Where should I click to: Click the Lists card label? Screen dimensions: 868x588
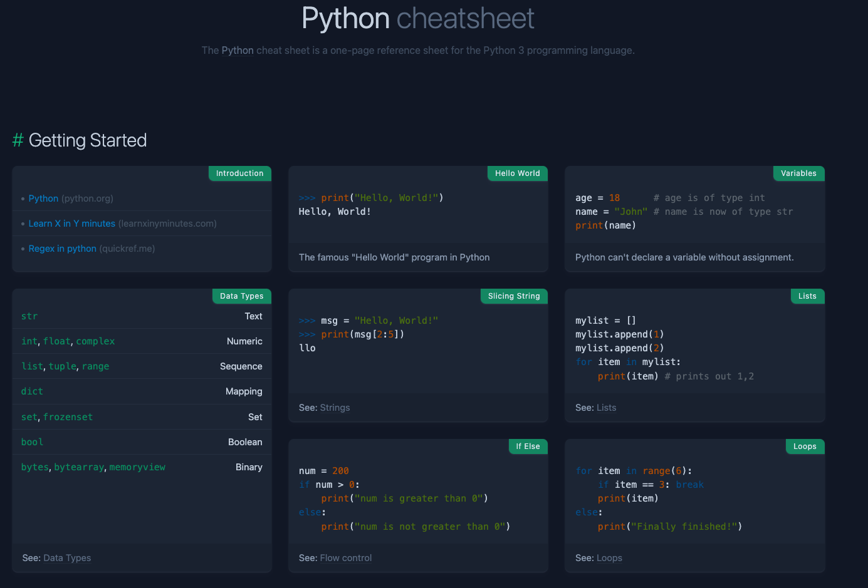coord(807,296)
